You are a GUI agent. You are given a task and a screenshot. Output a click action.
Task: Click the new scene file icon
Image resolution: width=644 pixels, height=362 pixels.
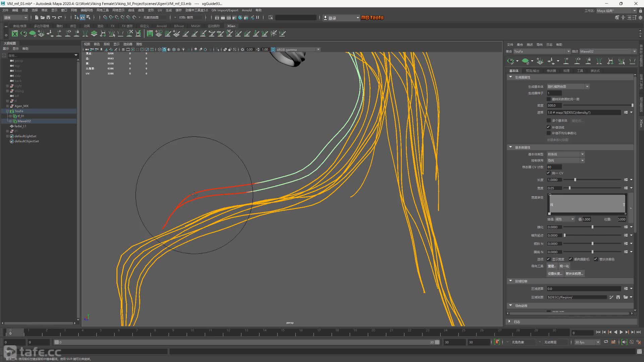[x=37, y=17]
